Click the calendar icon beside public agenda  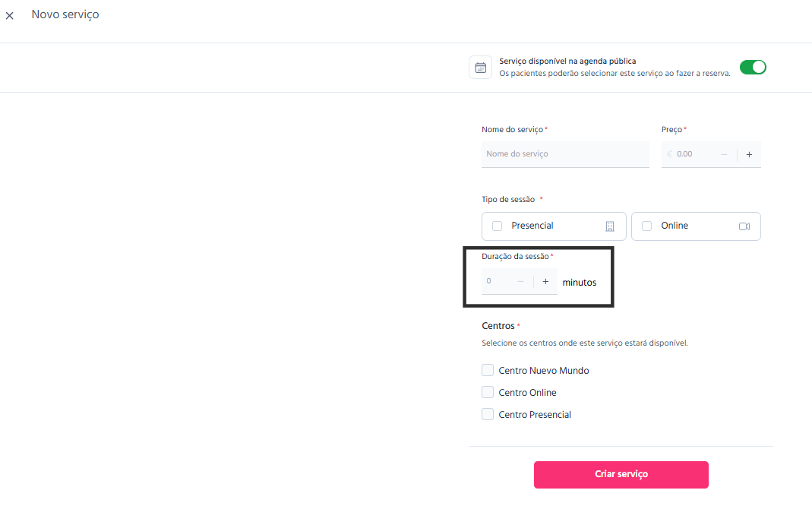(x=481, y=68)
